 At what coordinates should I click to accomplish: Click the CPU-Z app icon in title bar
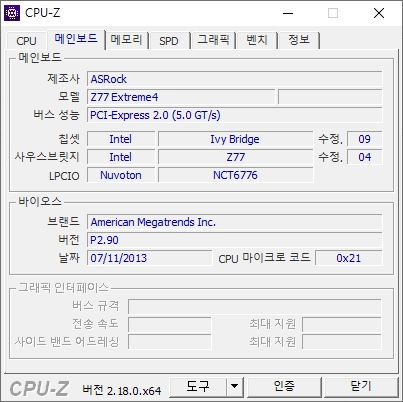pyautogui.click(x=12, y=13)
